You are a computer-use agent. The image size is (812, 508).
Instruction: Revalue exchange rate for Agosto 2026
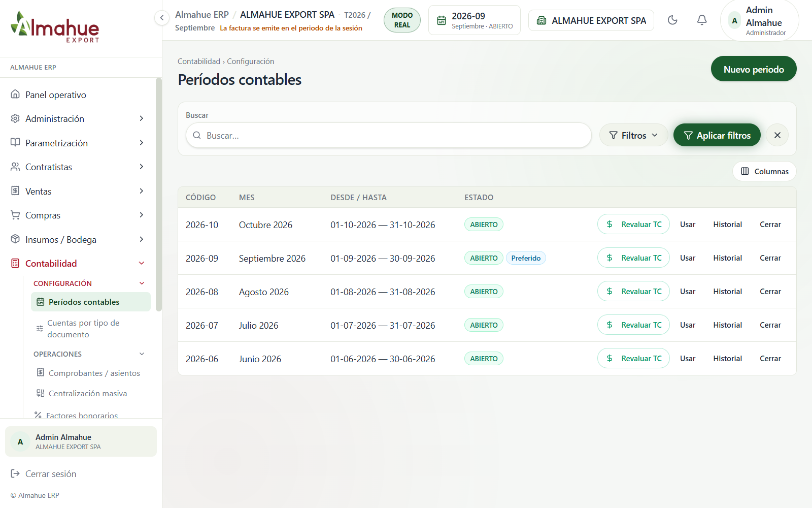(x=633, y=291)
